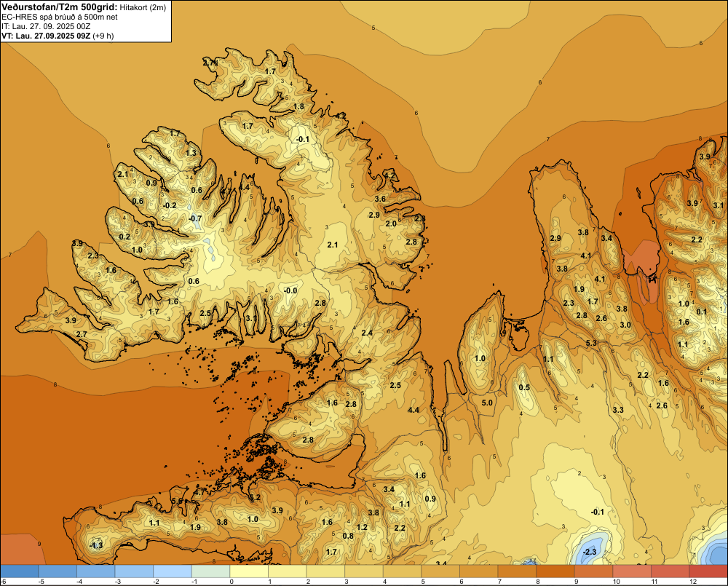Click the legend swatch between -1 and 0
The height and width of the screenshot is (586, 728).
point(211,571)
